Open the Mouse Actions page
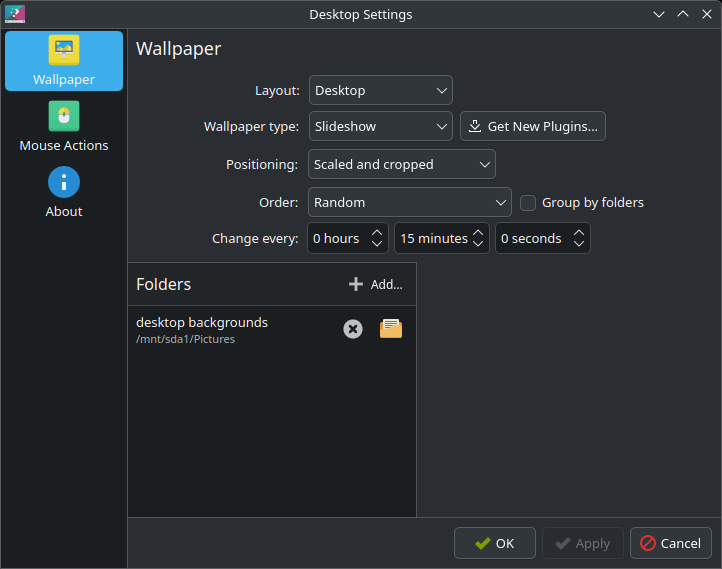 [64, 127]
